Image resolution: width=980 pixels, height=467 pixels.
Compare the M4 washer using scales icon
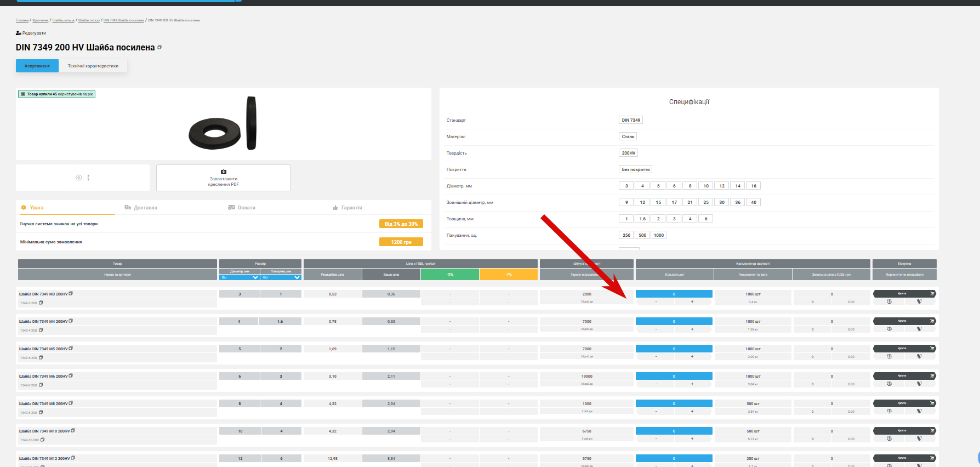[889, 329]
